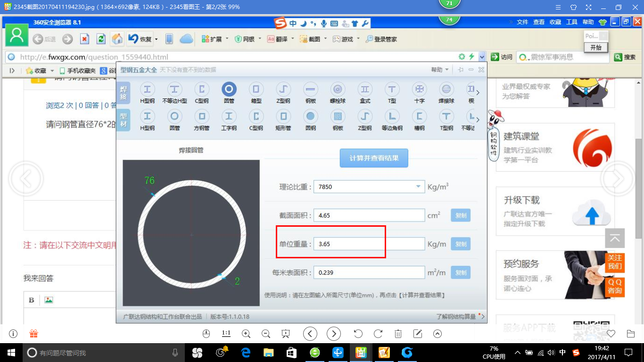Zoom in with the viewer magnifier plus icon
The width and height of the screenshot is (644, 362).
point(246,334)
